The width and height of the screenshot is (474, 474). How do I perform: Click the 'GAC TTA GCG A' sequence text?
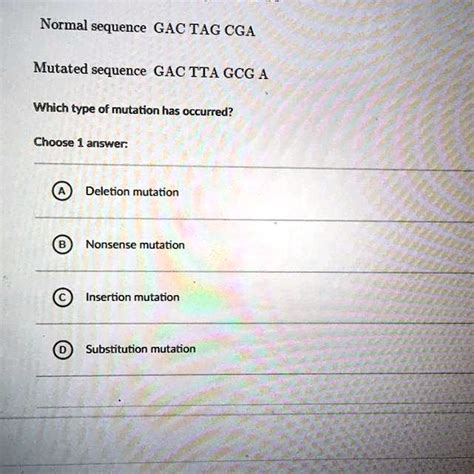pos(211,73)
